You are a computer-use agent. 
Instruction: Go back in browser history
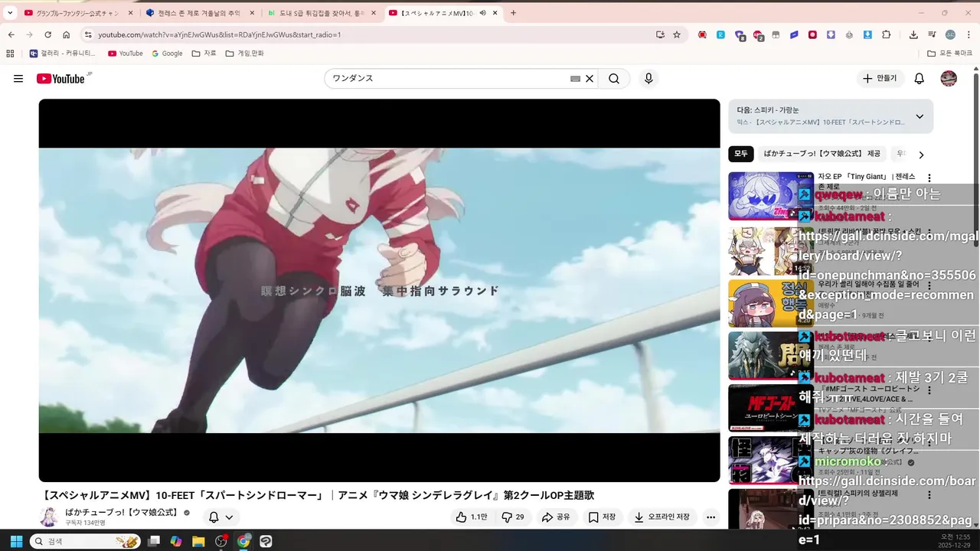click(11, 34)
